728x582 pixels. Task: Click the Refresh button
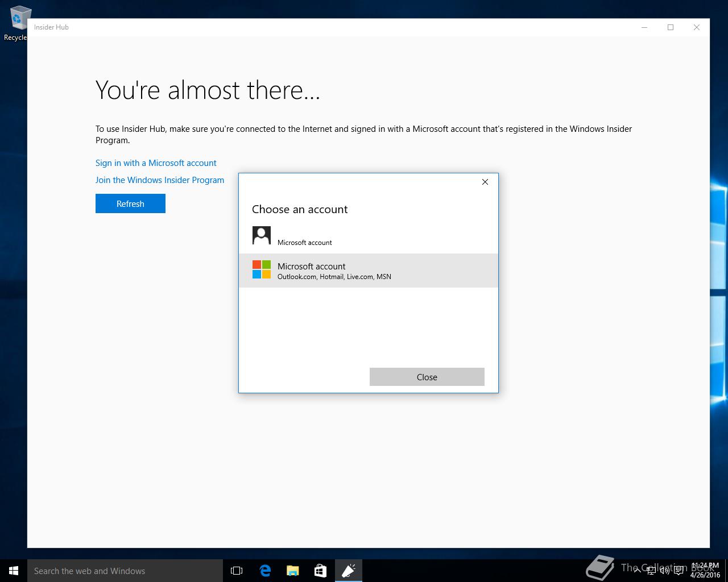(x=130, y=203)
